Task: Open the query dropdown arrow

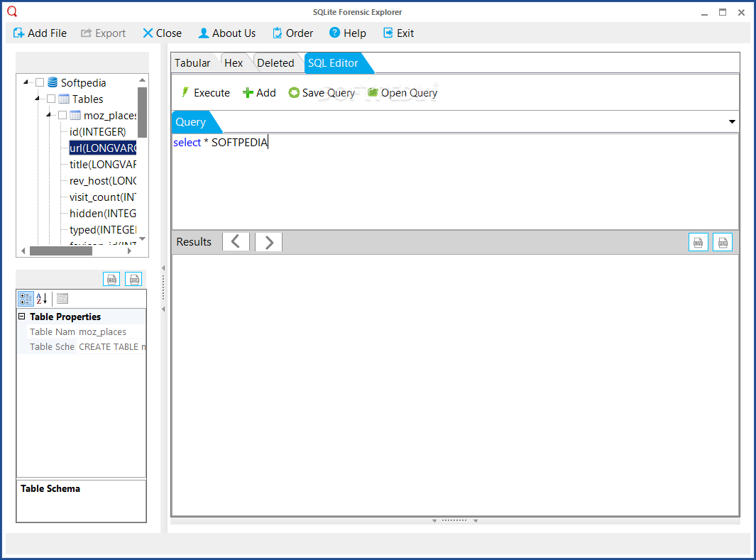Action: pos(732,121)
